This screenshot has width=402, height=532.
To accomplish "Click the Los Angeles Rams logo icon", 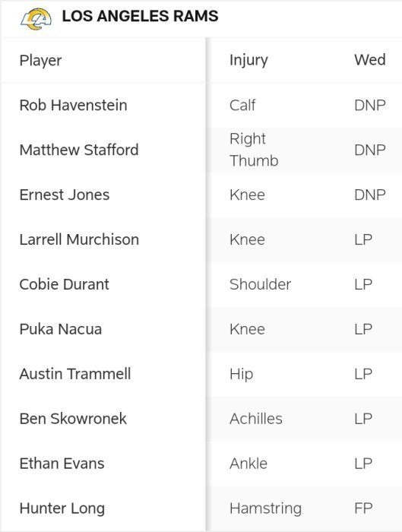I will 36,19.
